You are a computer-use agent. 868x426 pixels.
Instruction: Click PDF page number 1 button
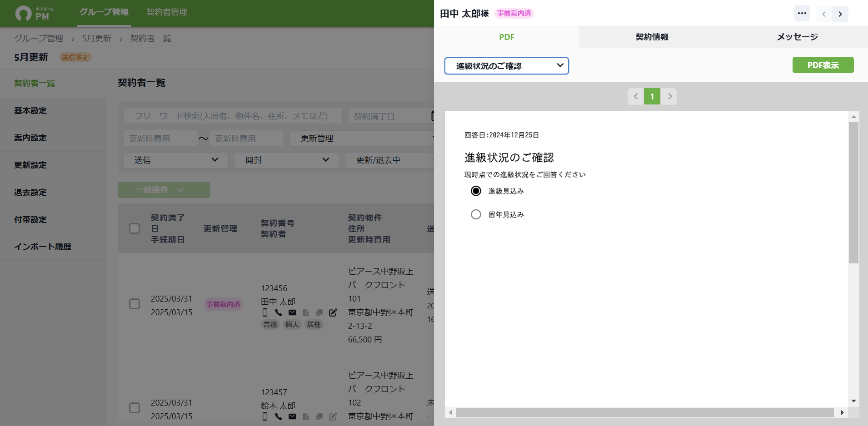pyautogui.click(x=652, y=96)
